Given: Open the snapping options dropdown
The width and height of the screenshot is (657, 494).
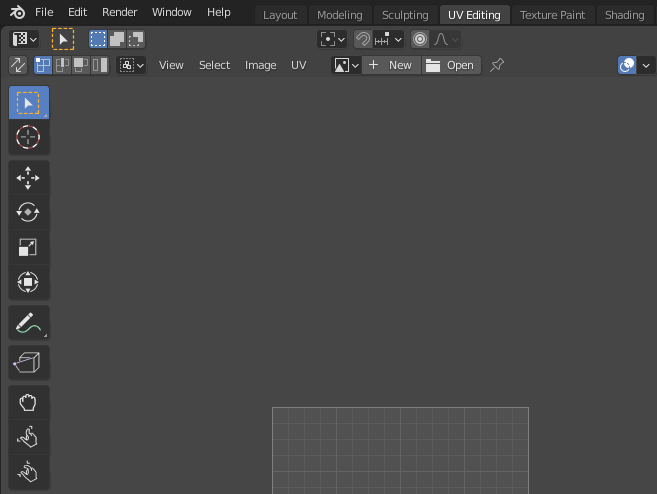Looking at the screenshot, I should click(x=388, y=39).
